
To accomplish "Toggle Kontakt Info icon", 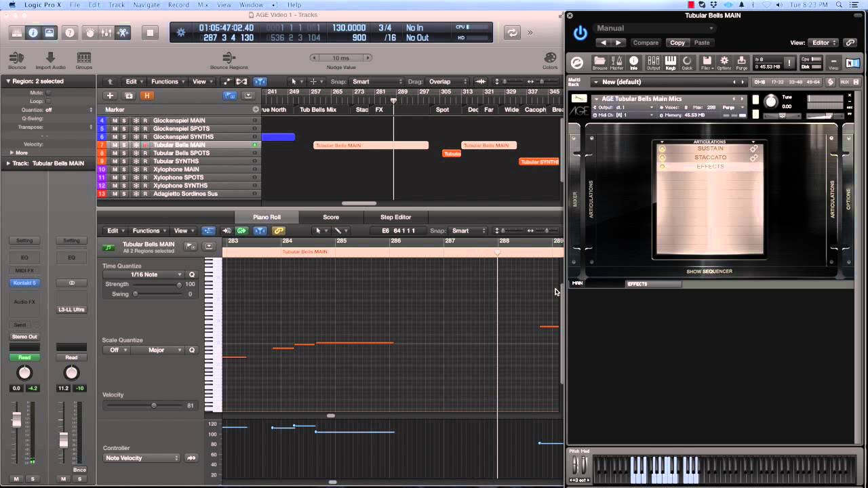I will [x=634, y=62].
